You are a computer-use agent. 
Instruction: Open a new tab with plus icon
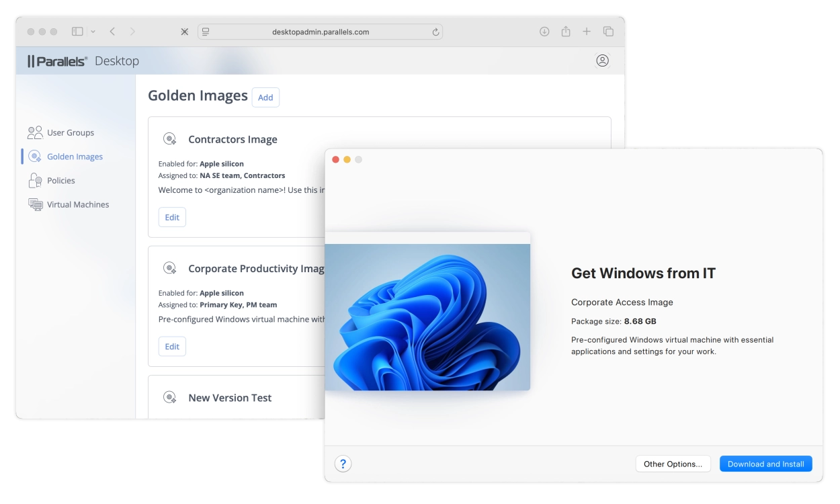pos(587,32)
